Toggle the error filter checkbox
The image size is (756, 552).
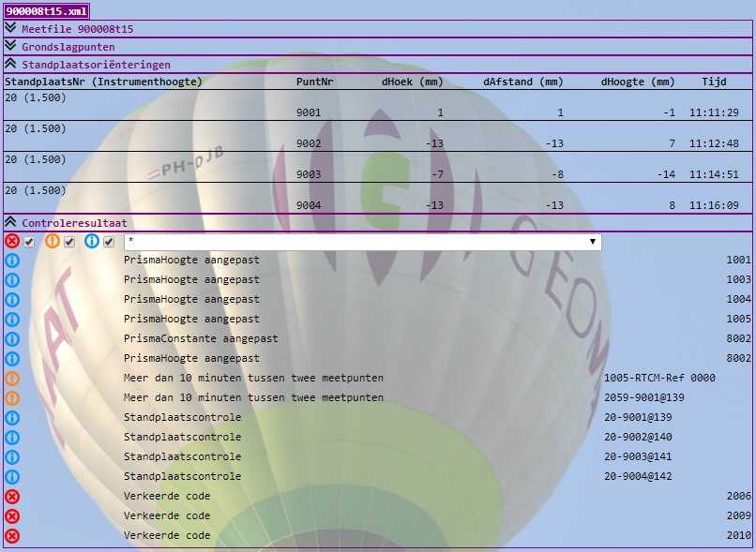(29, 242)
